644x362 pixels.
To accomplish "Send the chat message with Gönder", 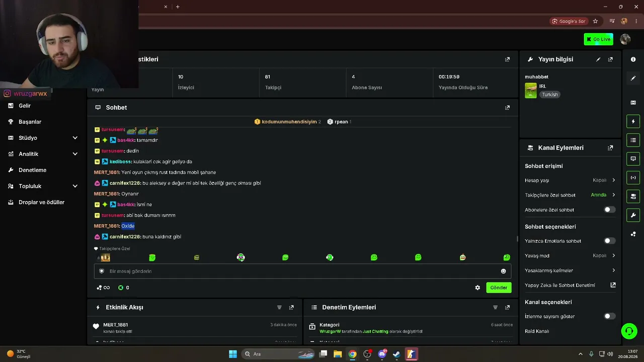I will pos(499,288).
